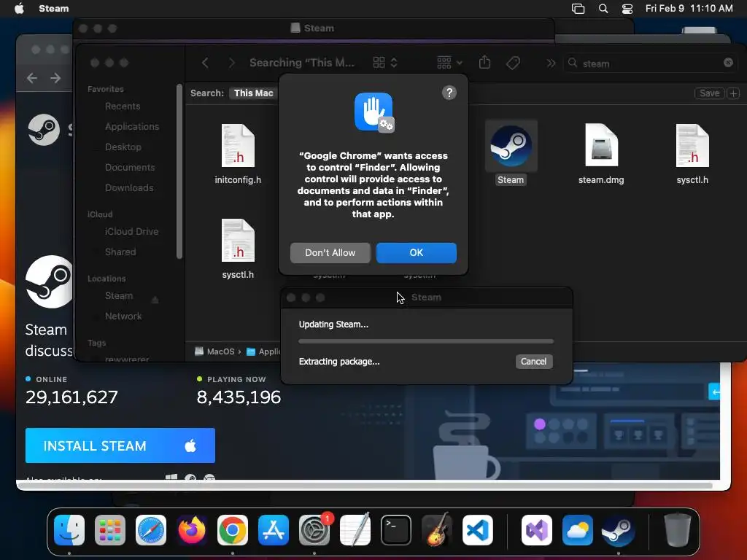Viewport: 747px width, 560px height.
Task: Open the Trash from the Dock
Action: pos(678,529)
